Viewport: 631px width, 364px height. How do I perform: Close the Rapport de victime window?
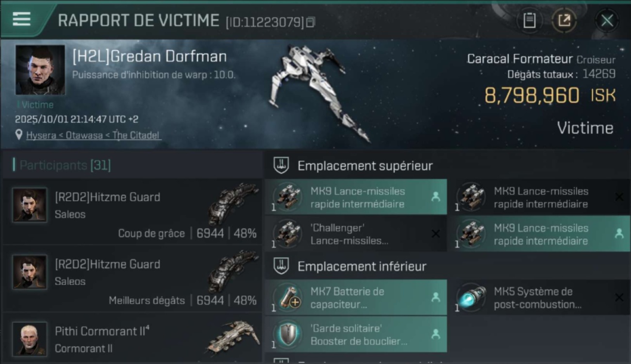pos(607,20)
